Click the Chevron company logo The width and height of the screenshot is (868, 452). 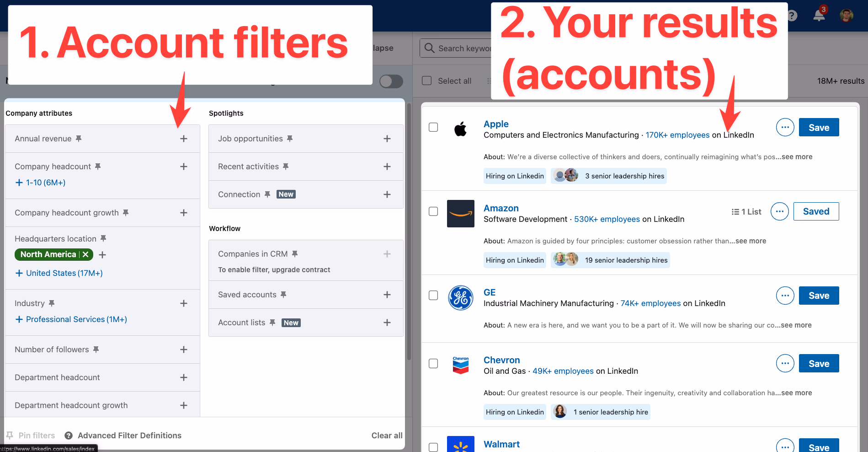click(461, 365)
